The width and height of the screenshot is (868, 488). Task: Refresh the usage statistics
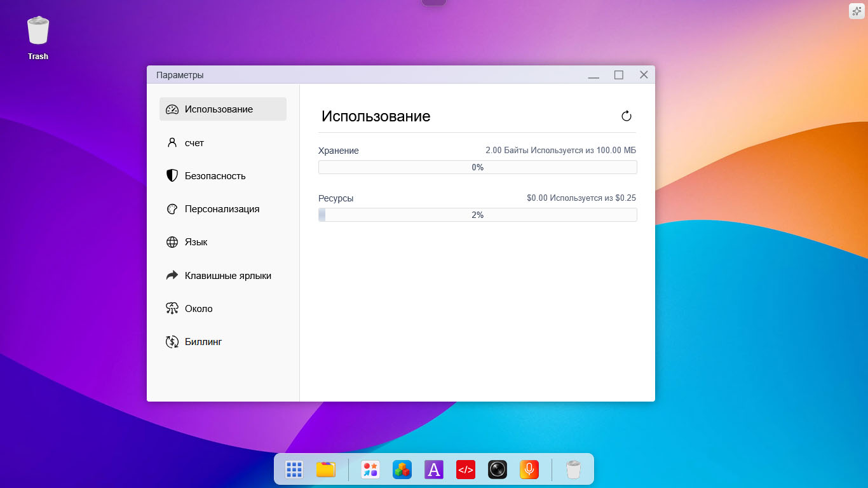627,116
